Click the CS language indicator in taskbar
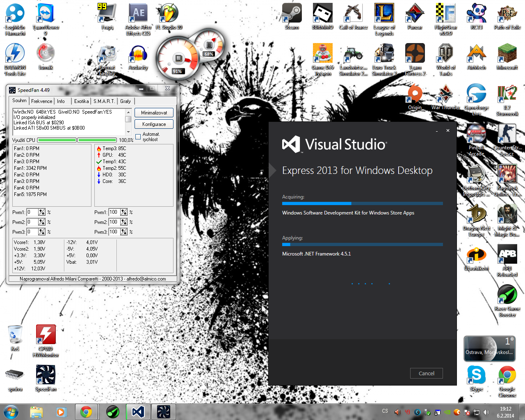The height and width of the screenshot is (420, 525). point(385,411)
